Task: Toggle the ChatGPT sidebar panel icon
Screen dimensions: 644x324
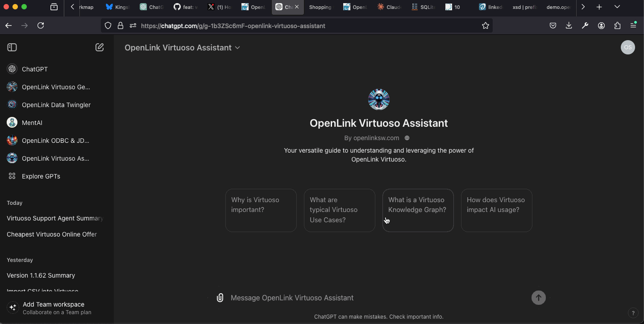Action: (12, 47)
